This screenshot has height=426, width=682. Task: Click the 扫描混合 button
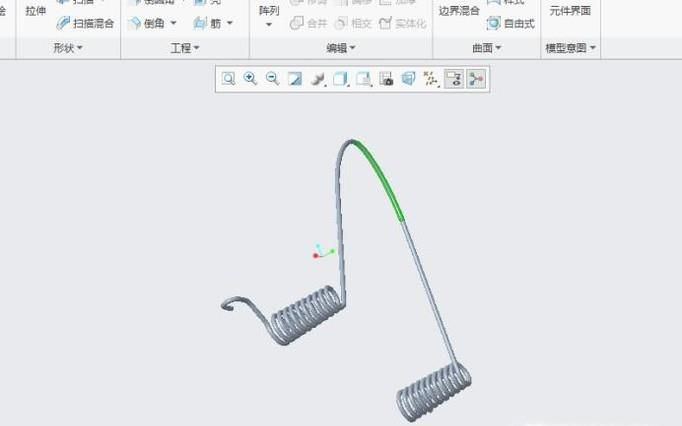click(x=85, y=23)
